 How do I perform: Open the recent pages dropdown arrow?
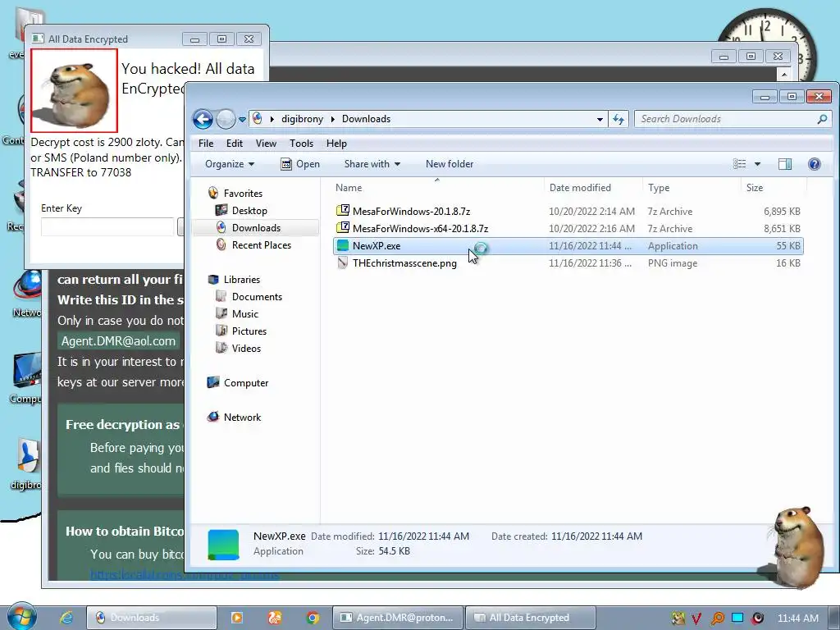(x=242, y=120)
